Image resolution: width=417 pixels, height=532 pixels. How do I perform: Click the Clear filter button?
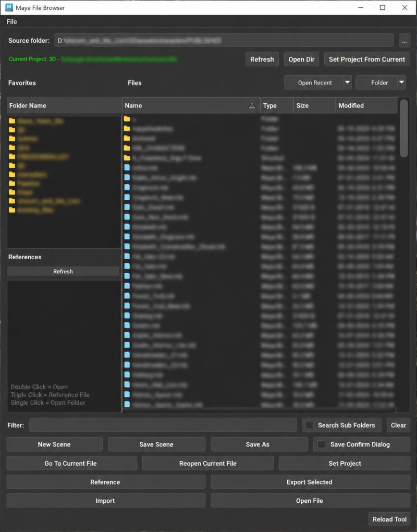coord(398,425)
